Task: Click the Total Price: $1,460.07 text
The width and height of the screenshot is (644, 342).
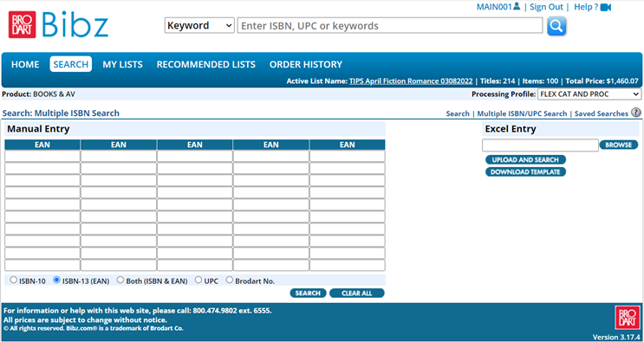Action: point(602,81)
